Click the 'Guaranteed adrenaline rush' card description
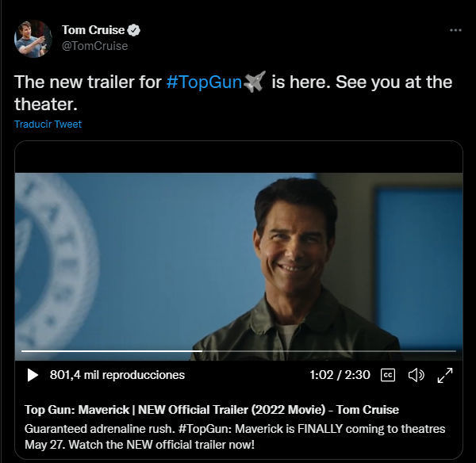This screenshot has width=476, height=463. pyautogui.click(x=235, y=436)
